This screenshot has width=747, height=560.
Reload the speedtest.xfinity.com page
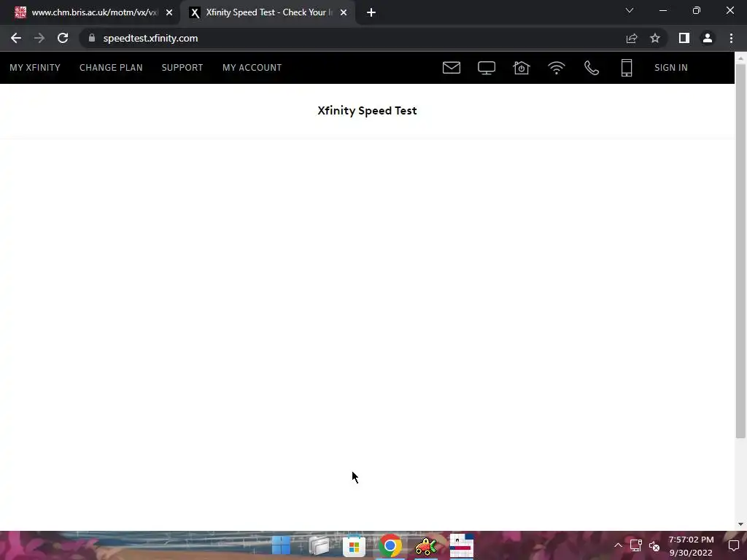coord(63,38)
